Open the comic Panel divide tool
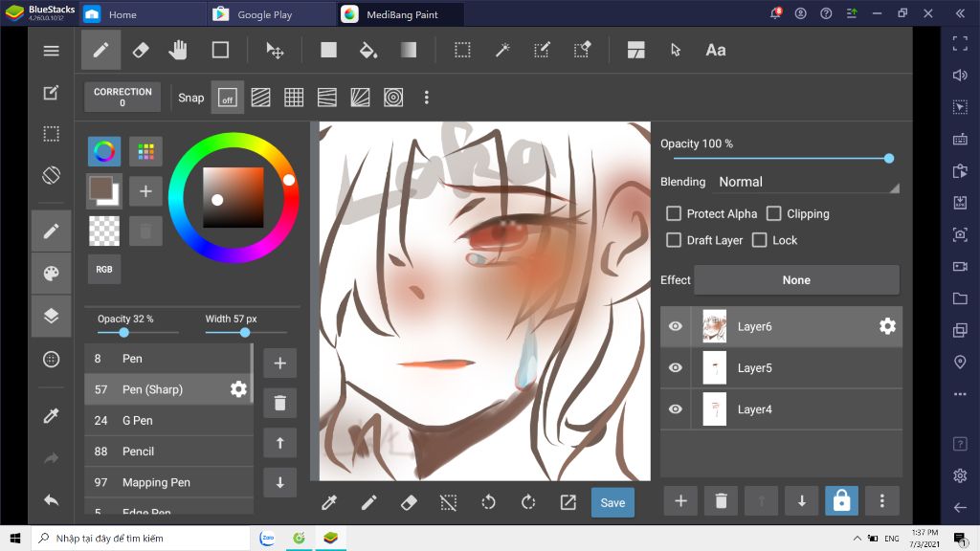This screenshot has height=551, width=980. click(635, 50)
